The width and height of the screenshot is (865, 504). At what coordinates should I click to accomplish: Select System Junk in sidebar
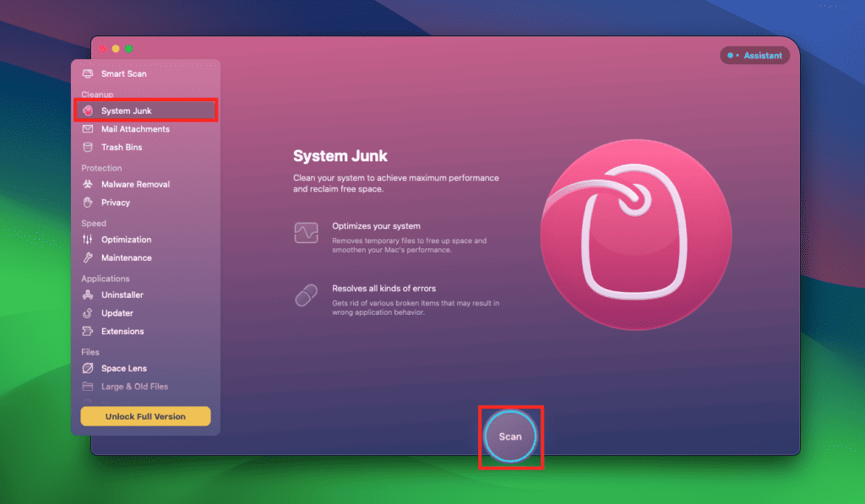(145, 111)
